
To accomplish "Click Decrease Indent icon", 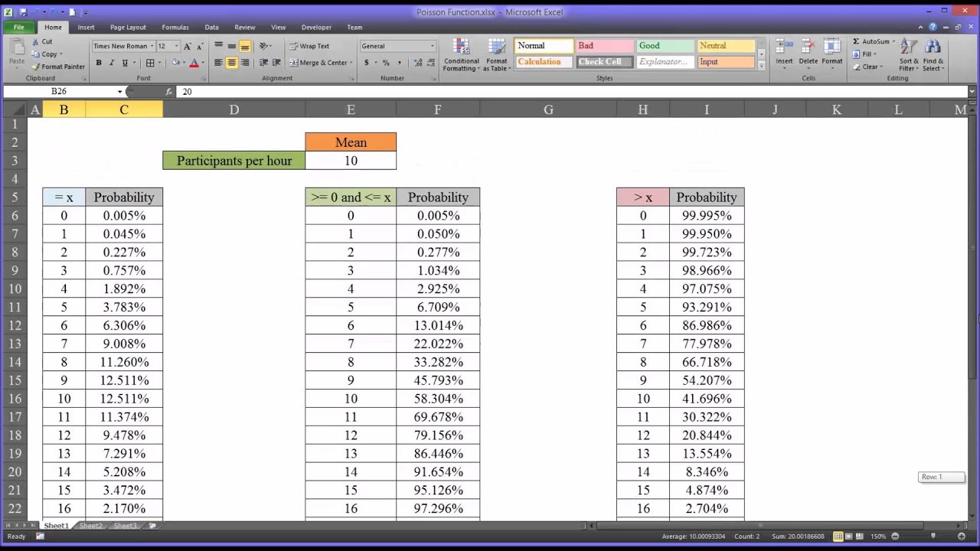I will [263, 63].
